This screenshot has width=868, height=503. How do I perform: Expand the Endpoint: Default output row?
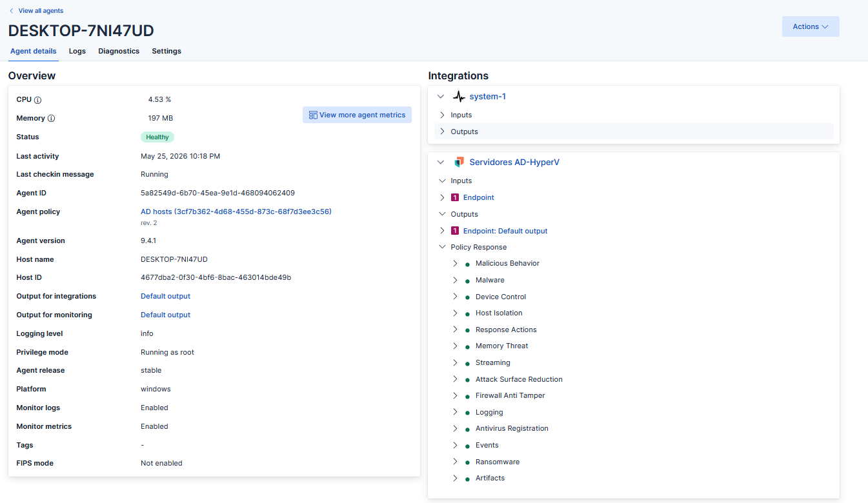442,231
